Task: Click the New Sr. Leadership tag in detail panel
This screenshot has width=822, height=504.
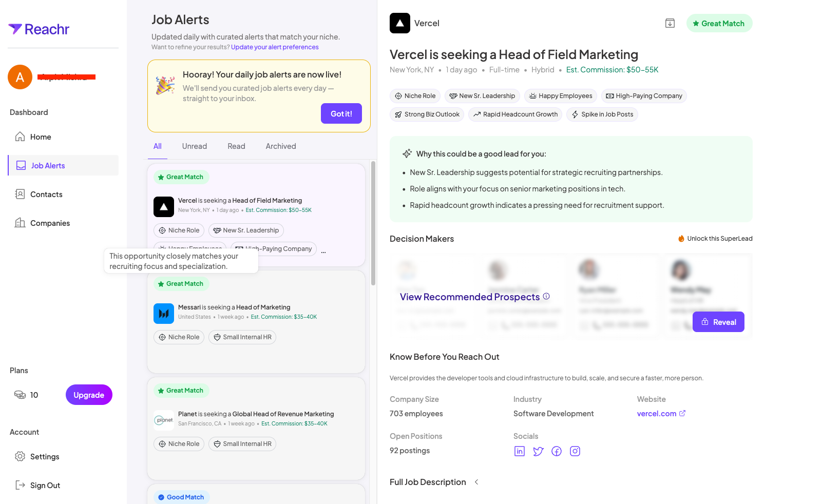Action: [482, 96]
